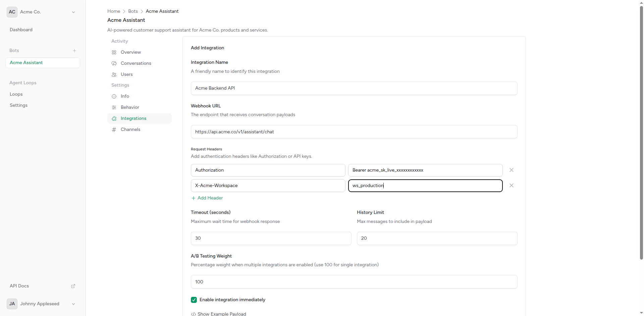Screen dimensions: 644x316
Task: Remove the Authorization header row
Action: click(511, 170)
